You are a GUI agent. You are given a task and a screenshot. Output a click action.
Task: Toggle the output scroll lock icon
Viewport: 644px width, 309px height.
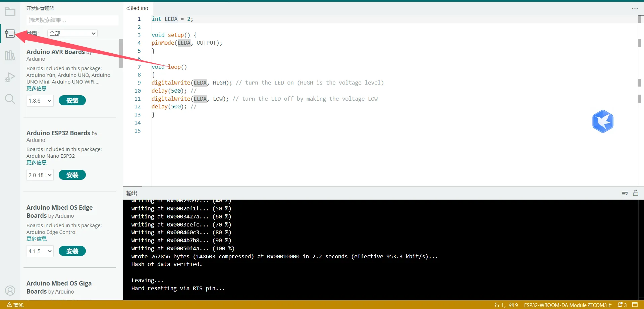coord(636,193)
